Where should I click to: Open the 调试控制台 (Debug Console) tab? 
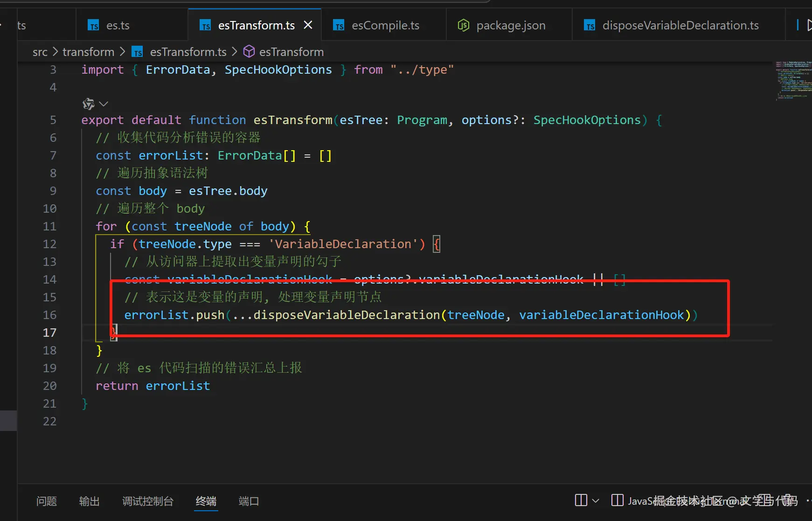click(x=148, y=501)
